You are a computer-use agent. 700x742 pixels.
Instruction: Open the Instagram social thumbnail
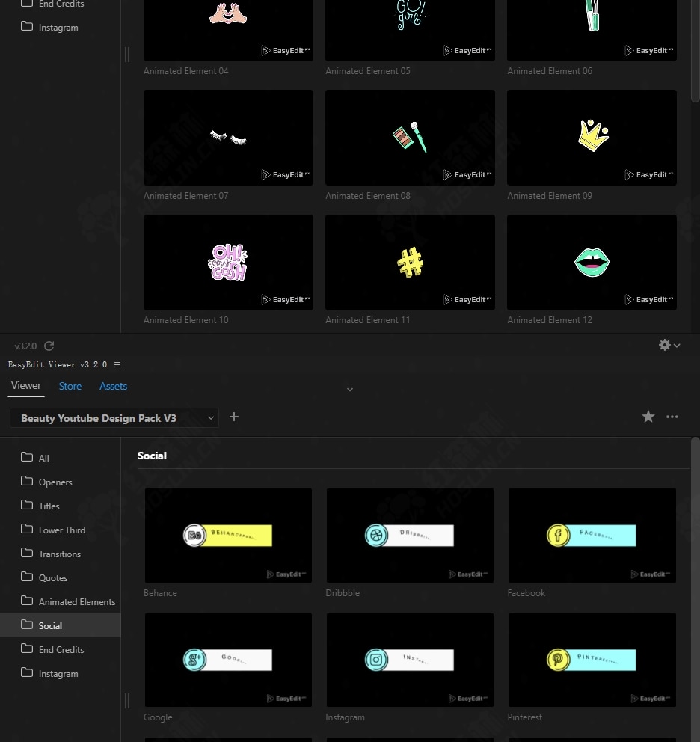tap(410, 660)
